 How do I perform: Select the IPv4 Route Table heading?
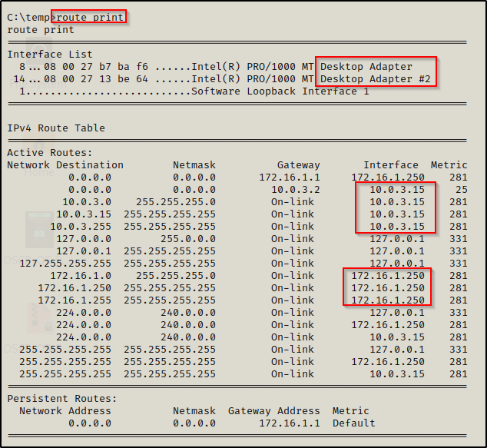56,128
